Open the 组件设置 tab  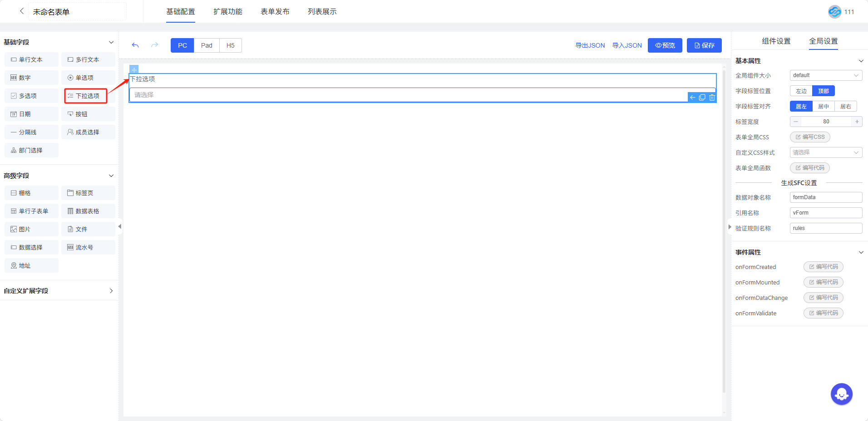tap(776, 41)
